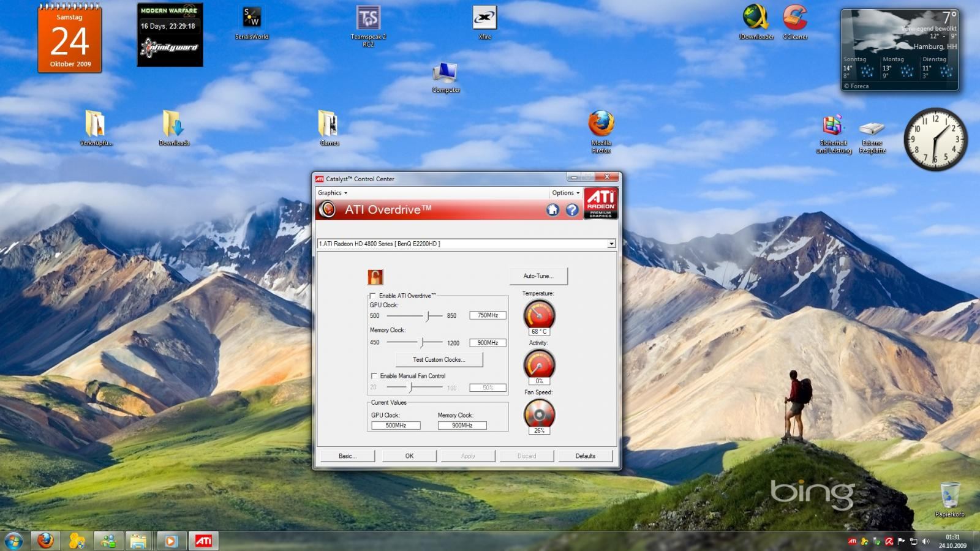
Task: Restore settings with Defaults button
Action: [586, 456]
